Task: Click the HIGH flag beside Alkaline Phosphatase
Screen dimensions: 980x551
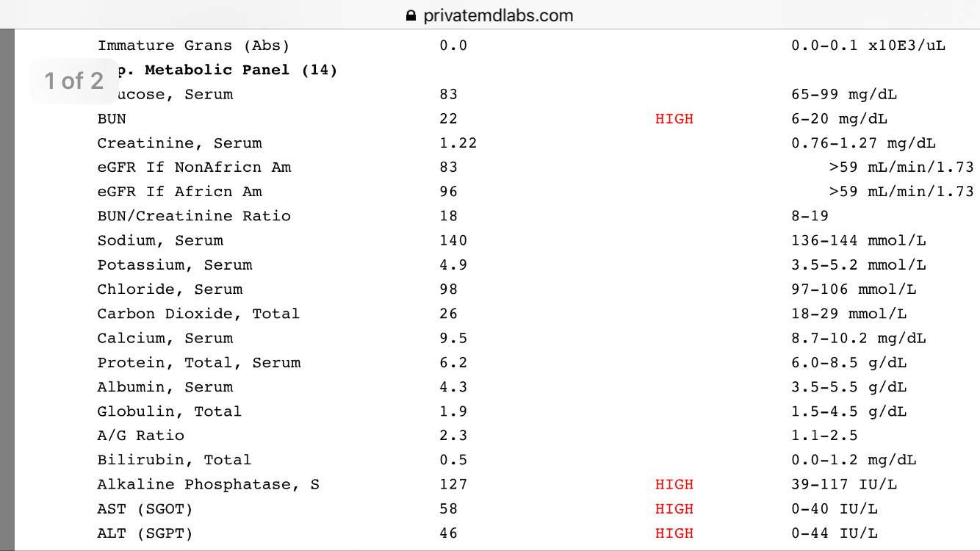Action: pos(674,484)
